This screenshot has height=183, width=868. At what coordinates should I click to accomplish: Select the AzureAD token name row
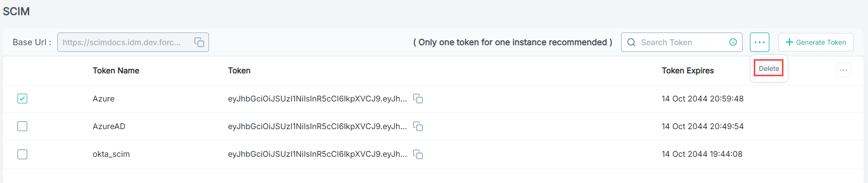pos(434,126)
